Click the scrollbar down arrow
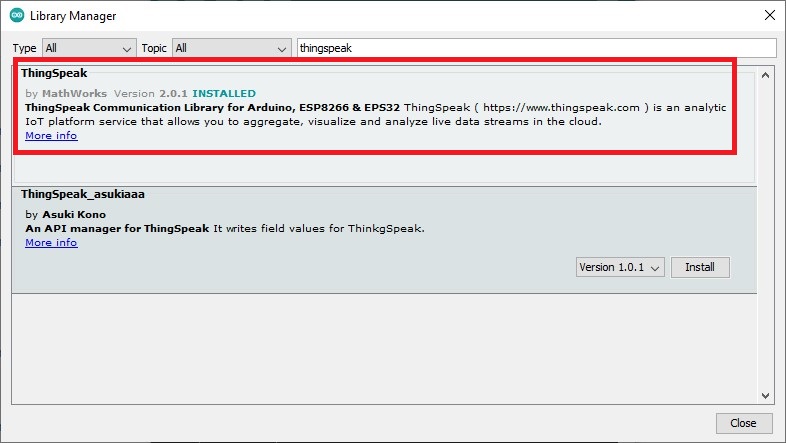Image resolution: width=786 pixels, height=443 pixels. [x=765, y=395]
